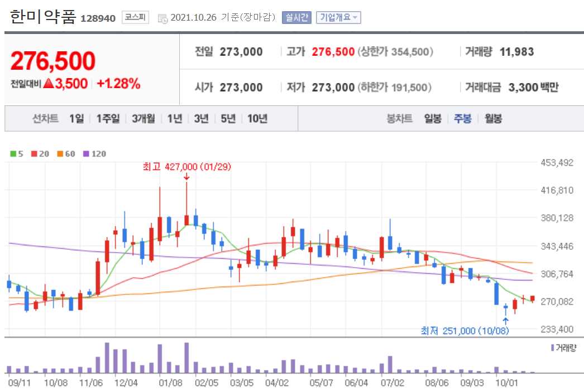Click the 01/08 date axis label
Image resolution: width=584 pixels, height=392 pixels.
171,383
